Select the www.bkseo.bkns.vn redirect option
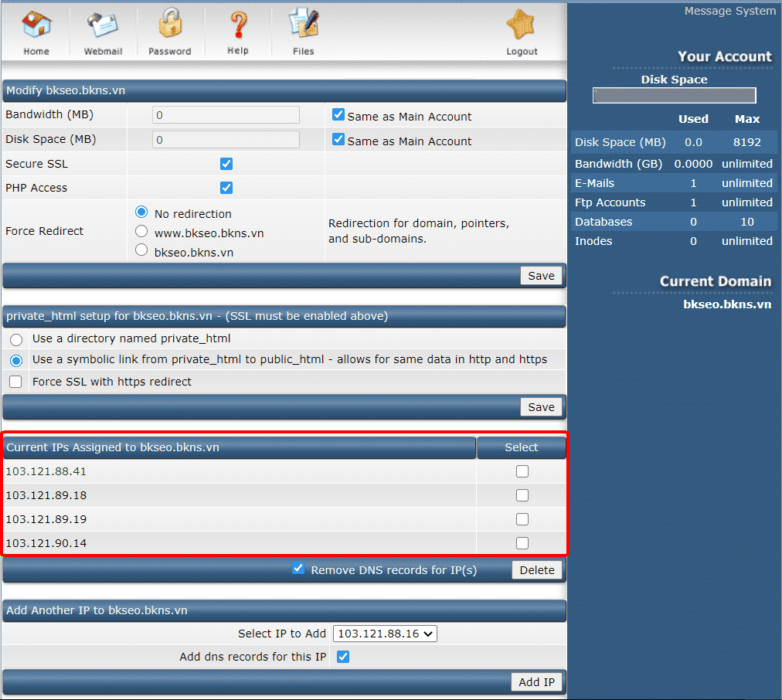 [x=141, y=231]
